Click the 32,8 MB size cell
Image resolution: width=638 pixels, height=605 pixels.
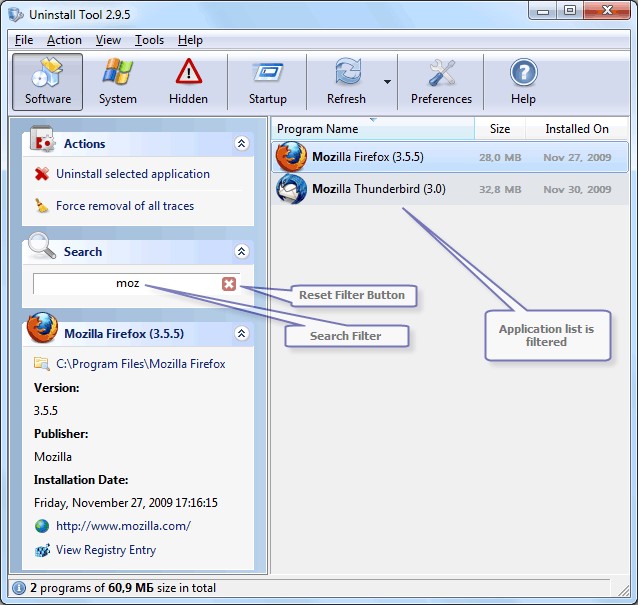[x=500, y=190]
